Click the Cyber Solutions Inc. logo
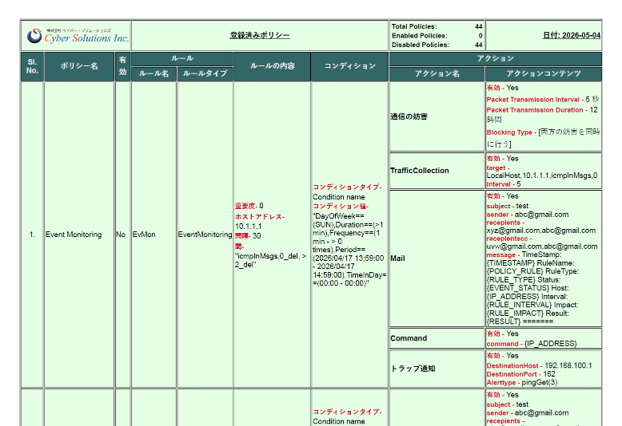The image size is (622, 426). click(x=77, y=36)
